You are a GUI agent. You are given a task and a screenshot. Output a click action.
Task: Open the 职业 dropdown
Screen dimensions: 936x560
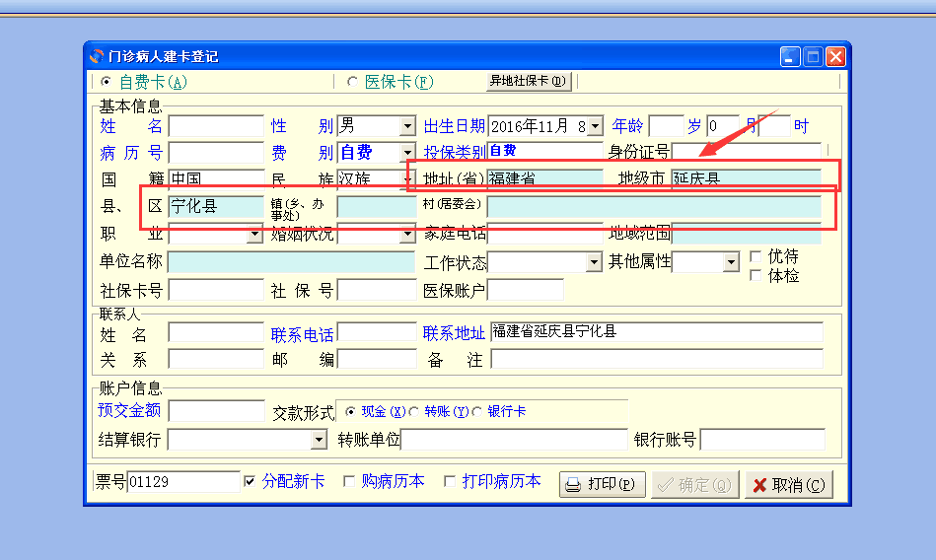tap(254, 234)
